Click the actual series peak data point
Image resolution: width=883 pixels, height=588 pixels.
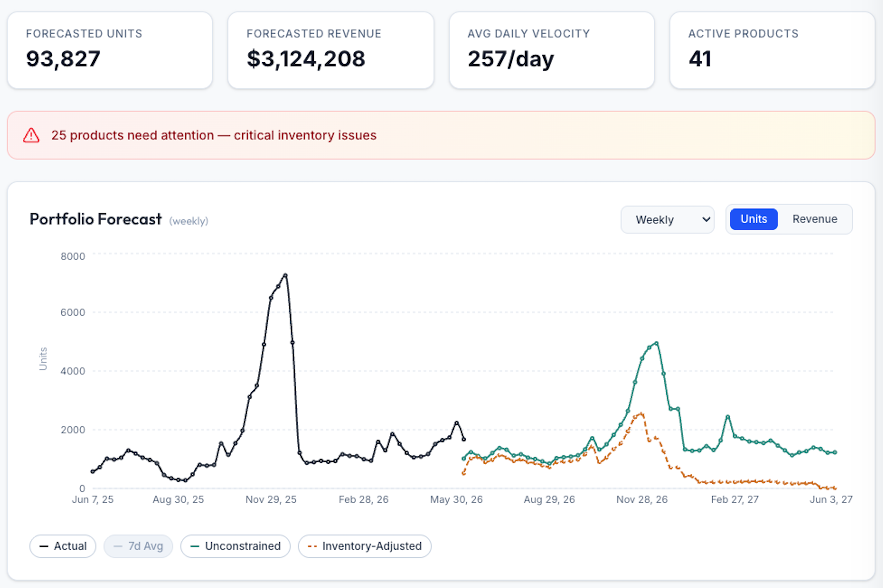click(x=285, y=275)
